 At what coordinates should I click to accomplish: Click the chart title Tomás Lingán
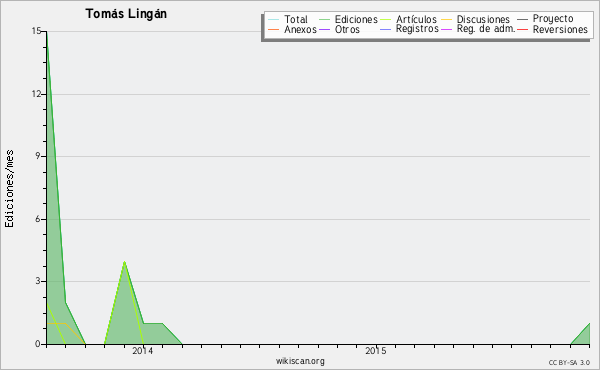pos(126,14)
